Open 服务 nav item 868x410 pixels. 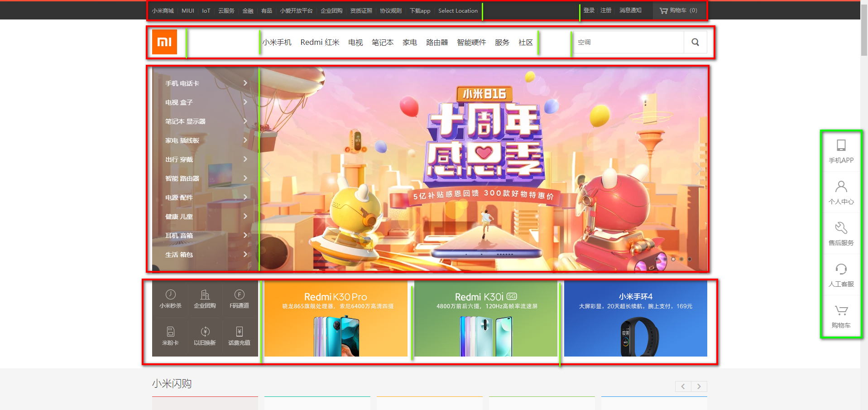tap(502, 42)
